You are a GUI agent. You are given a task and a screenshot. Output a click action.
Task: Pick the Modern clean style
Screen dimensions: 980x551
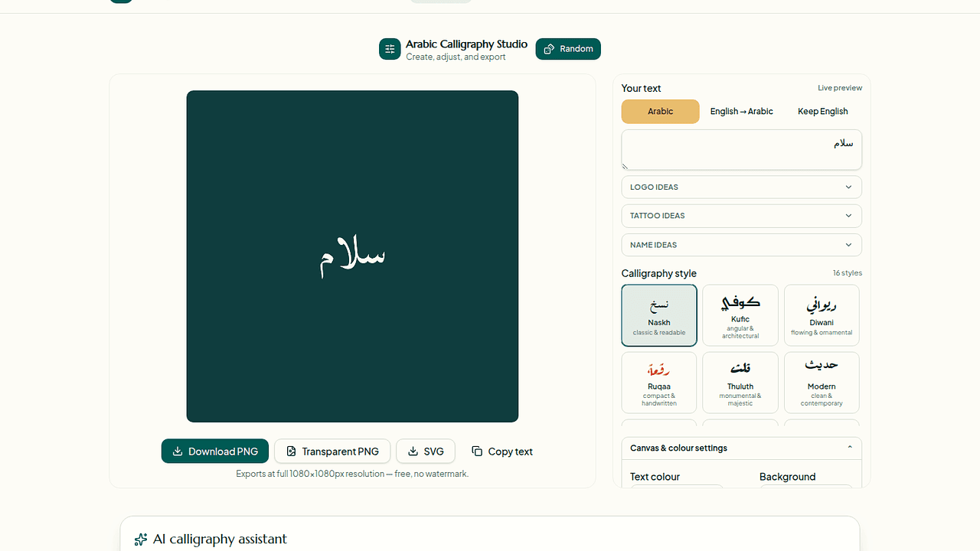tap(822, 383)
